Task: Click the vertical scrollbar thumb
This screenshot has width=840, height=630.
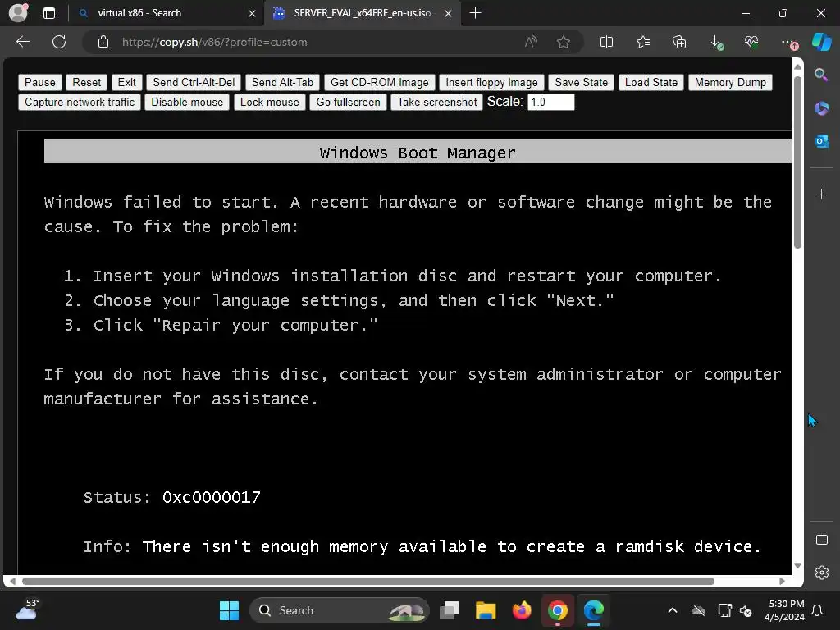Action: pyautogui.click(x=797, y=162)
